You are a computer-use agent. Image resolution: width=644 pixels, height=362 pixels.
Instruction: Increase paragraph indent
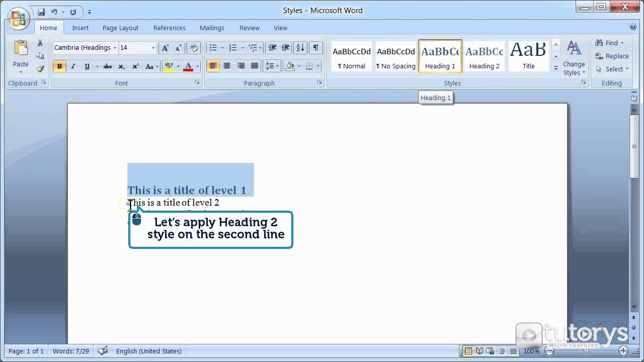click(x=285, y=48)
